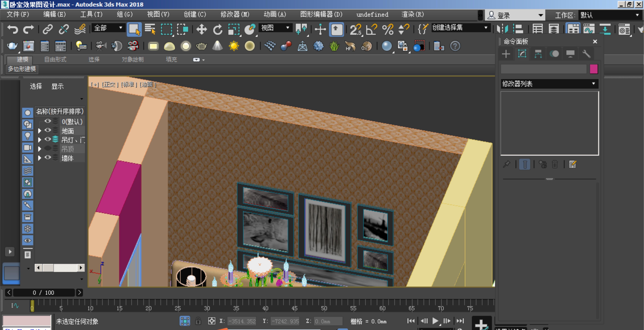Screen dimensions: 644x330
Task: Click the cone primitive icon
Action: click(x=217, y=46)
